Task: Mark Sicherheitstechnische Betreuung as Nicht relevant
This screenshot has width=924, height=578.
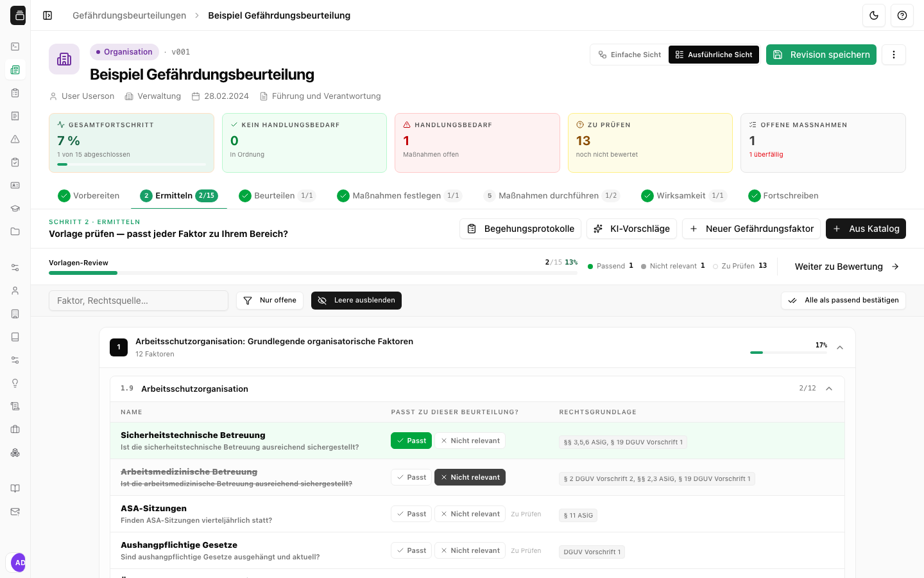Action: pyautogui.click(x=470, y=441)
